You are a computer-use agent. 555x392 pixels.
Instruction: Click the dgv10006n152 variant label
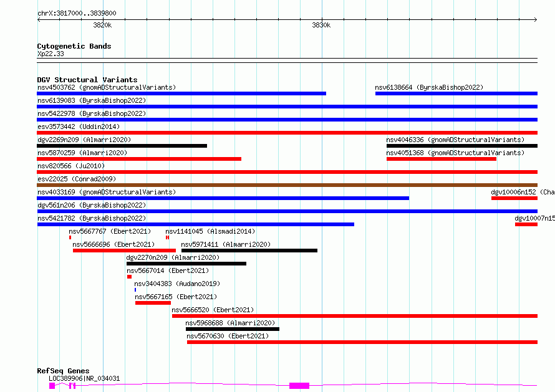(x=523, y=192)
